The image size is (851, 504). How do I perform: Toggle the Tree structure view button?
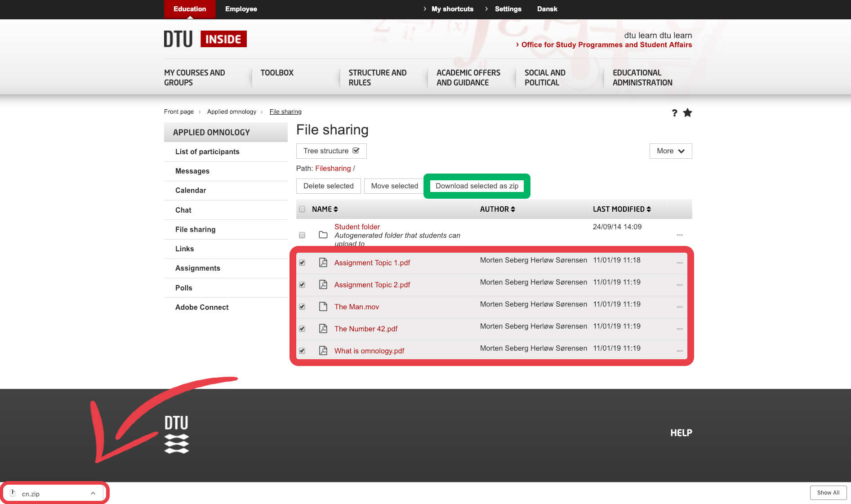click(331, 151)
